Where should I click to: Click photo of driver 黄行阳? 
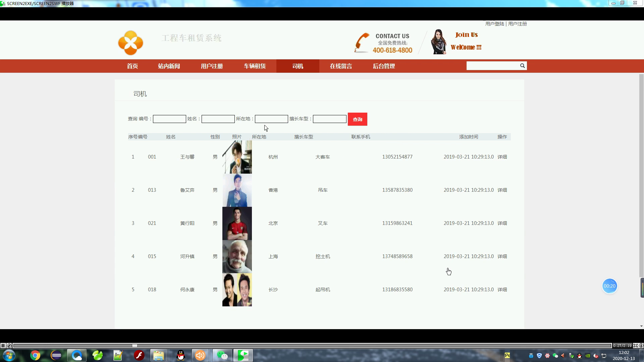click(237, 223)
